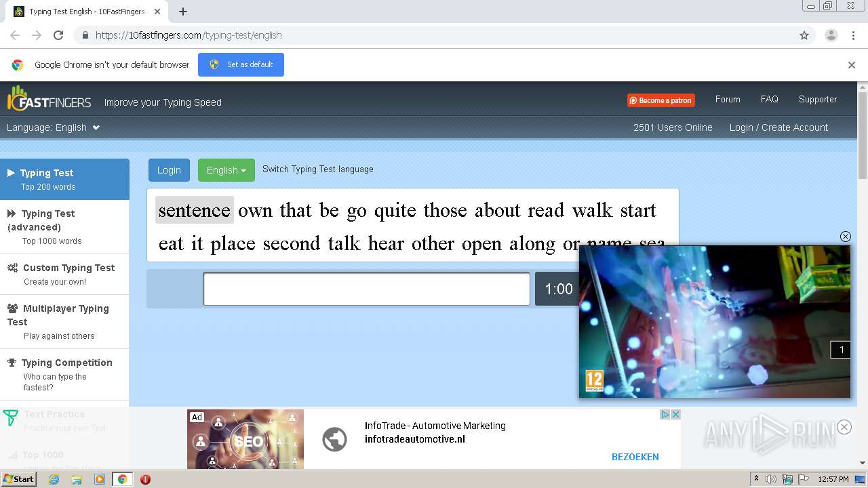Open Typing Competition
868x488 pixels.
64,374
